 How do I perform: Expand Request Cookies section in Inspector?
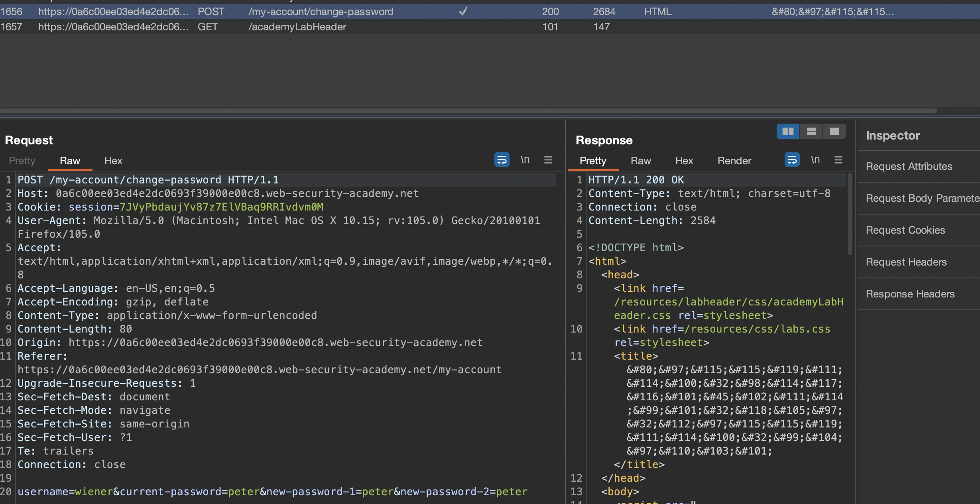click(x=905, y=230)
